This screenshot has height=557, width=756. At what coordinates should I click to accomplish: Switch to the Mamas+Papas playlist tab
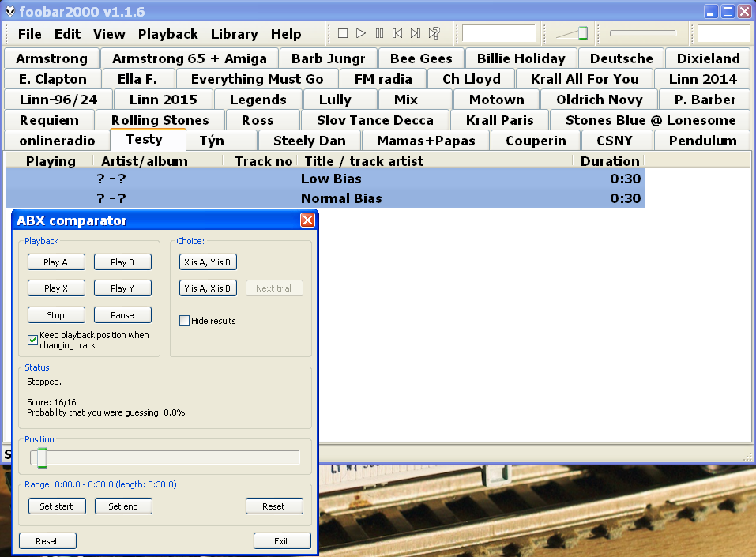(x=426, y=141)
